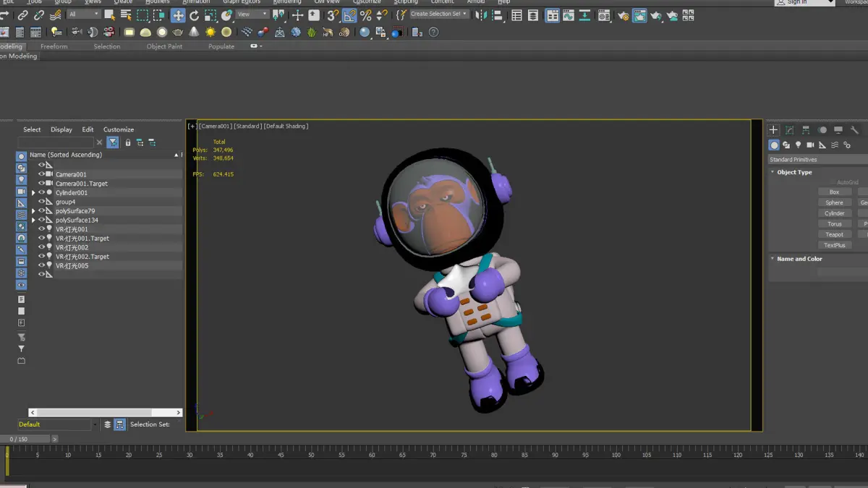868x488 pixels.
Task: Open the Utilities wrench tab in Command Panel
Action: tap(854, 130)
